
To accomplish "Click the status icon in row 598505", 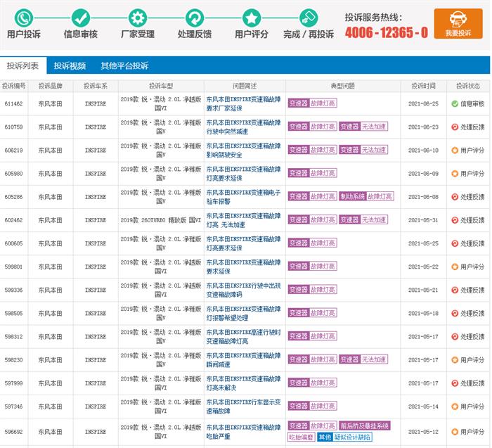I will (x=455, y=313).
